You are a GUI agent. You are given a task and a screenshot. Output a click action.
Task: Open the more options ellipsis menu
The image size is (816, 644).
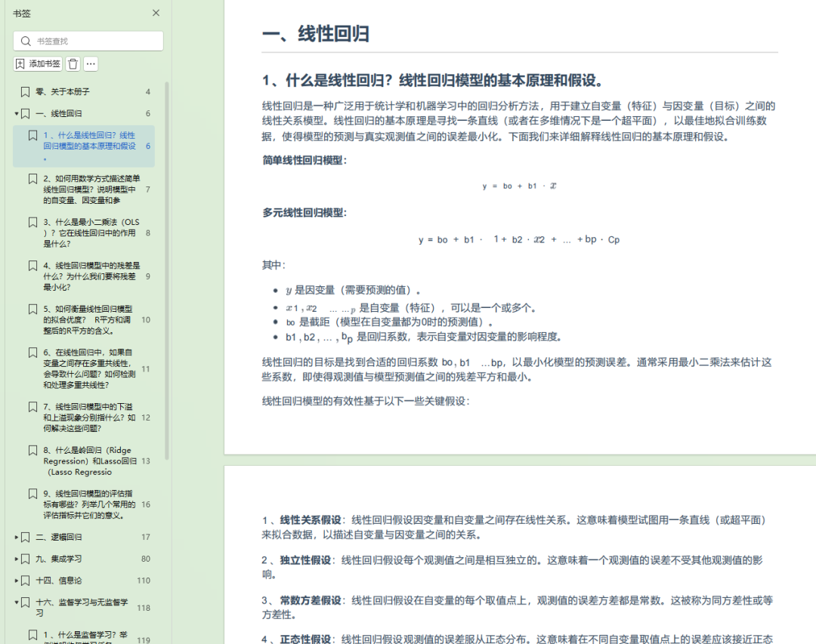(x=91, y=64)
